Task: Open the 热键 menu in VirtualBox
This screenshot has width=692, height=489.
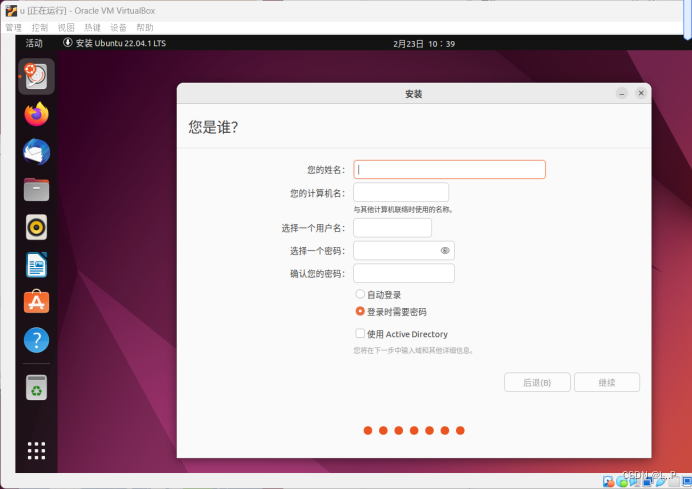Action: click(92, 28)
